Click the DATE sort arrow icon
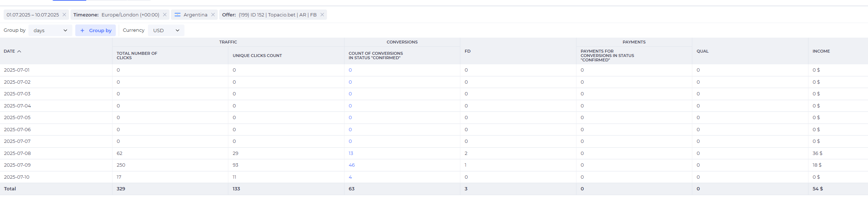This screenshot has width=868, height=205. [19, 51]
